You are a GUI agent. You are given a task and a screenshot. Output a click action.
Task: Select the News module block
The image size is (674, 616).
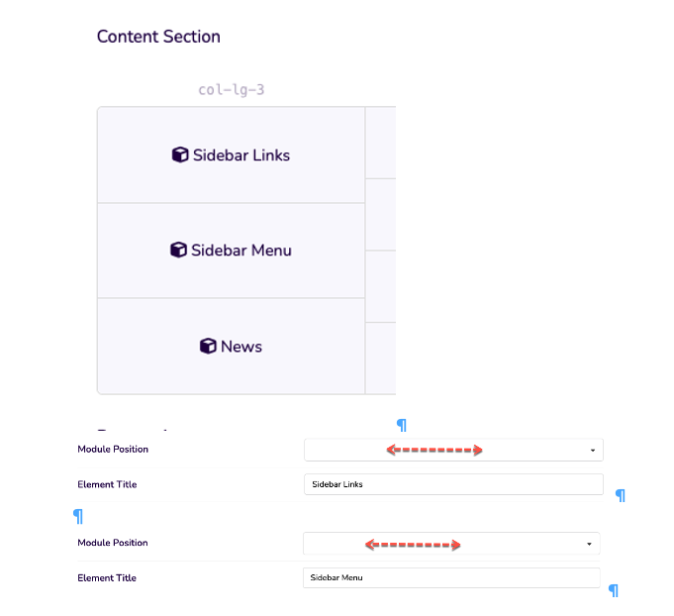(x=232, y=346)
